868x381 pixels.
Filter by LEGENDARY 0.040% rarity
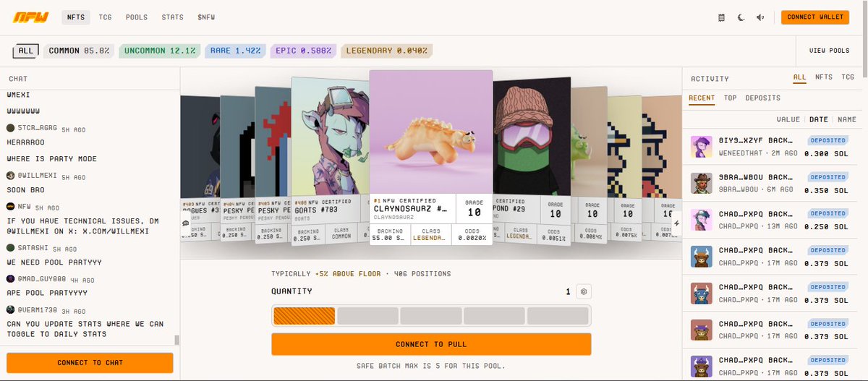(x=387, y=51)
